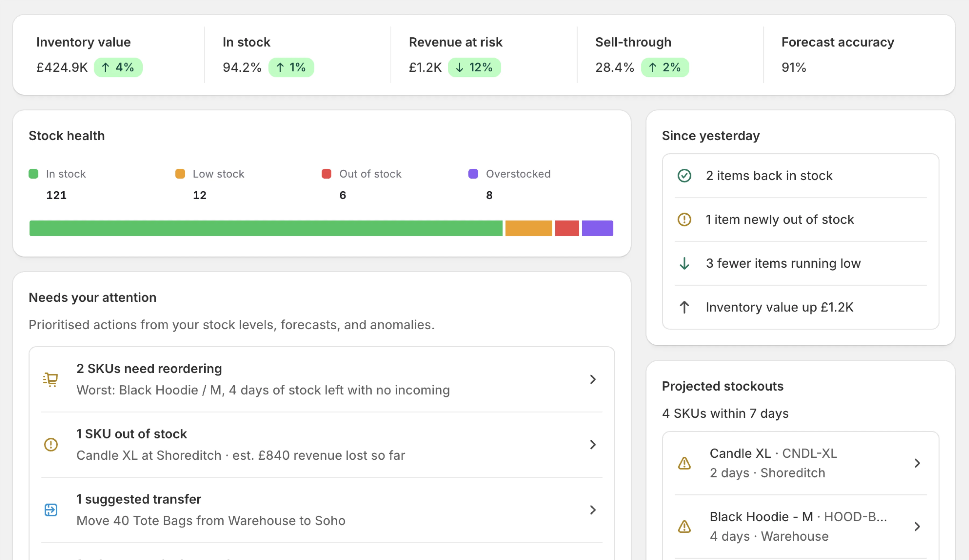This screenshot has height=560, width=969.
Task: Open 'Candle XL · CNDL-XL' stockout row
Action: pyautogui.click(x=801, y=463)
